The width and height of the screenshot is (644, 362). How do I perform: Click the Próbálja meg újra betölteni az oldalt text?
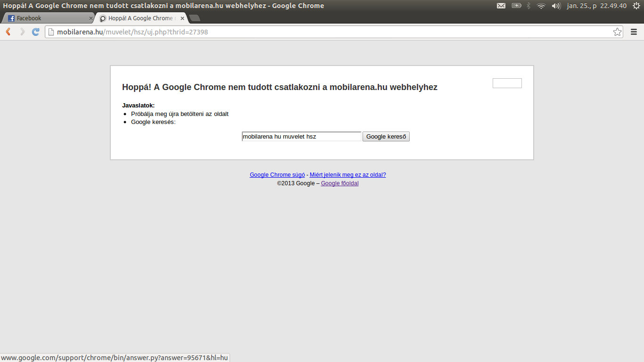(x=180, y=114)
